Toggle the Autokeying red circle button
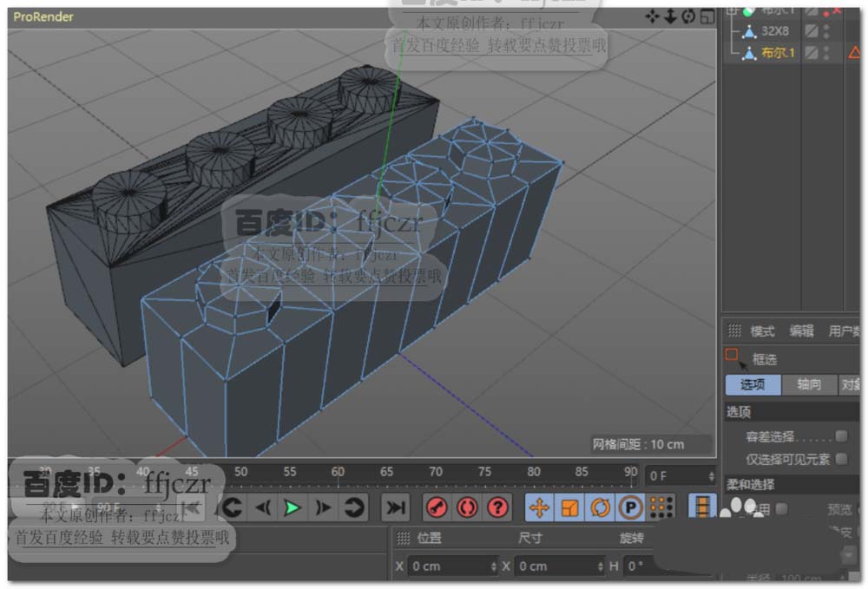This screenshot has width=868, height=589. (x=467, y=507)
